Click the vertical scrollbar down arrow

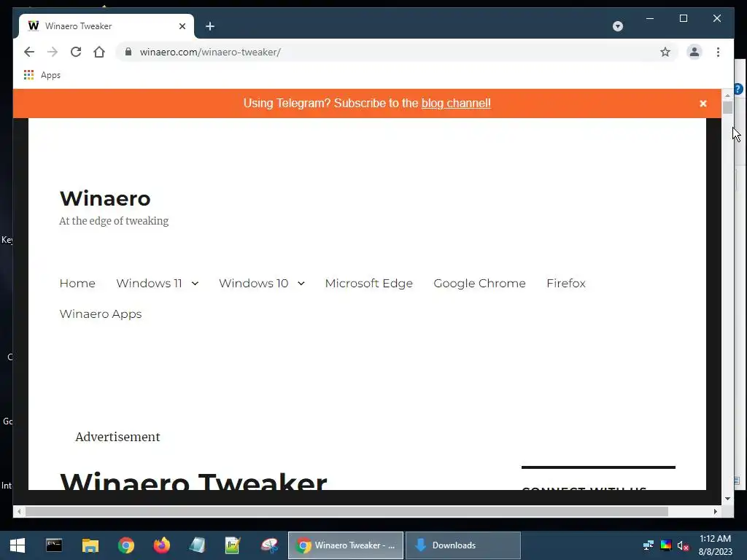tap(727, 499)
